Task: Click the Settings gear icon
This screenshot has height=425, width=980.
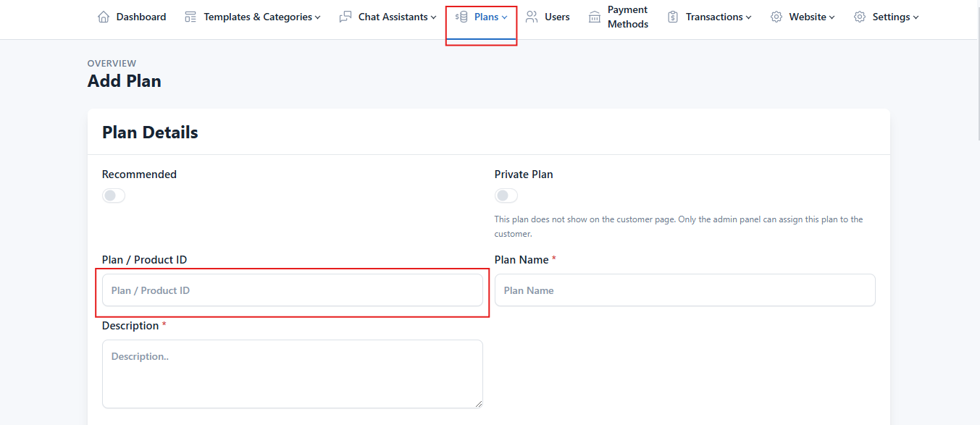Action: 860,17
